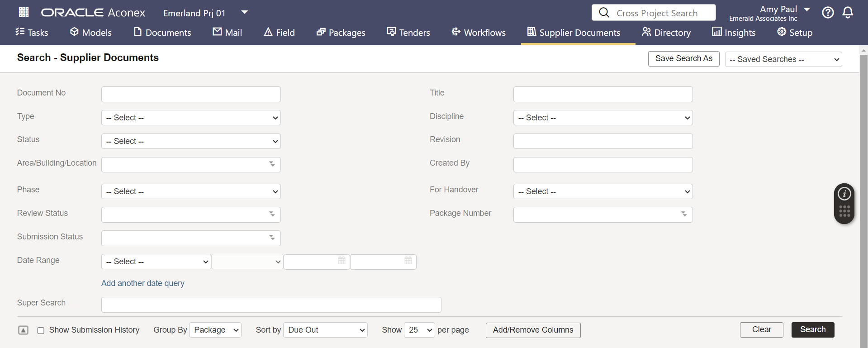
Task: Open the help question mark icon
Action: (828, 13)
